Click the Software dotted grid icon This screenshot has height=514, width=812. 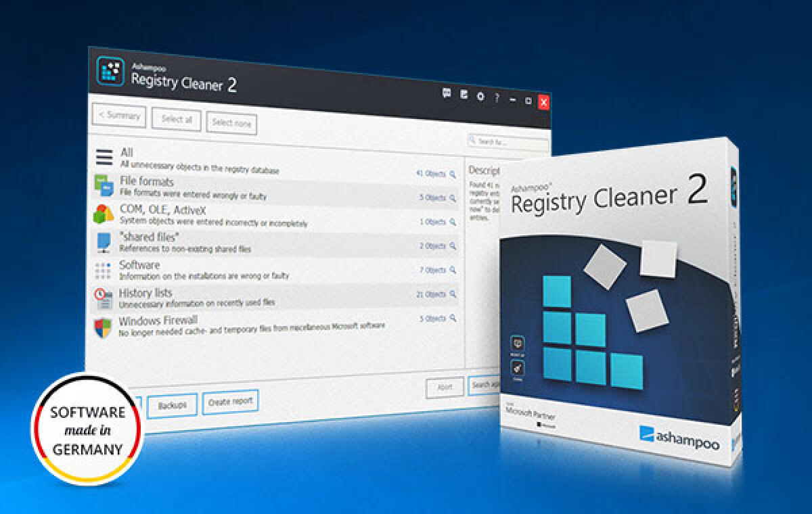103,272
